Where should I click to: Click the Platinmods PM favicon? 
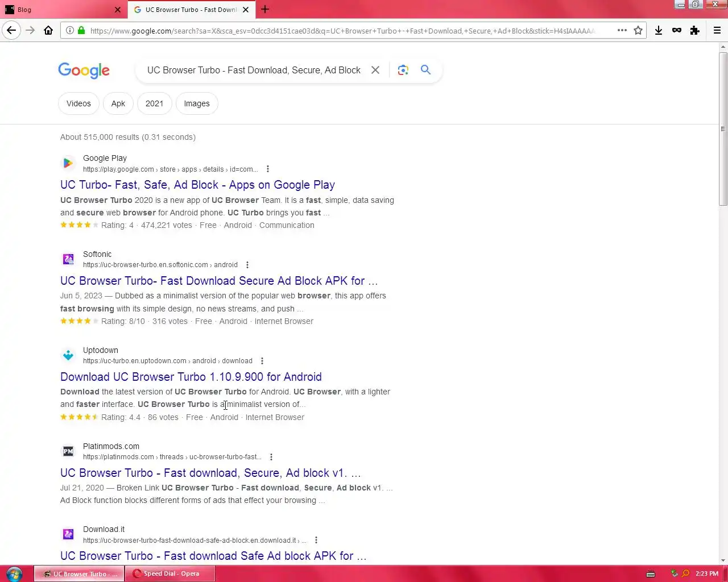68,452
